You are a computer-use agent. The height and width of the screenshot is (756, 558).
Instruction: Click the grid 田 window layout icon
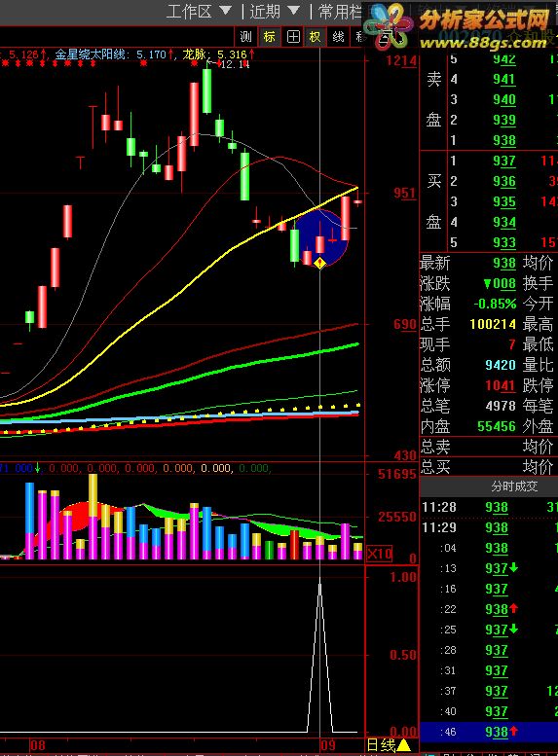(293, 36)
